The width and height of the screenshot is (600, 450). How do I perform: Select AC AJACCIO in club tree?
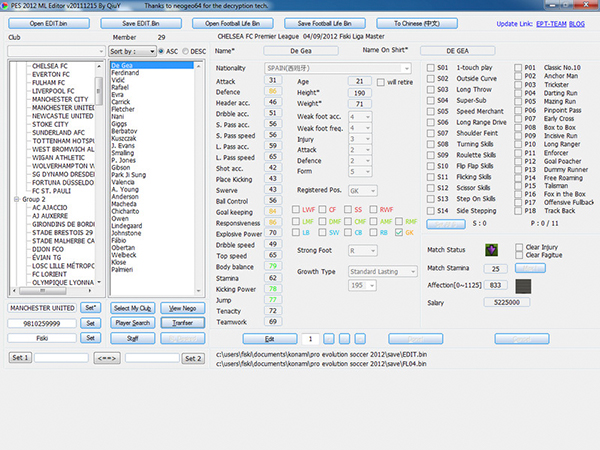pyautogui.click(x=50, y=207)
